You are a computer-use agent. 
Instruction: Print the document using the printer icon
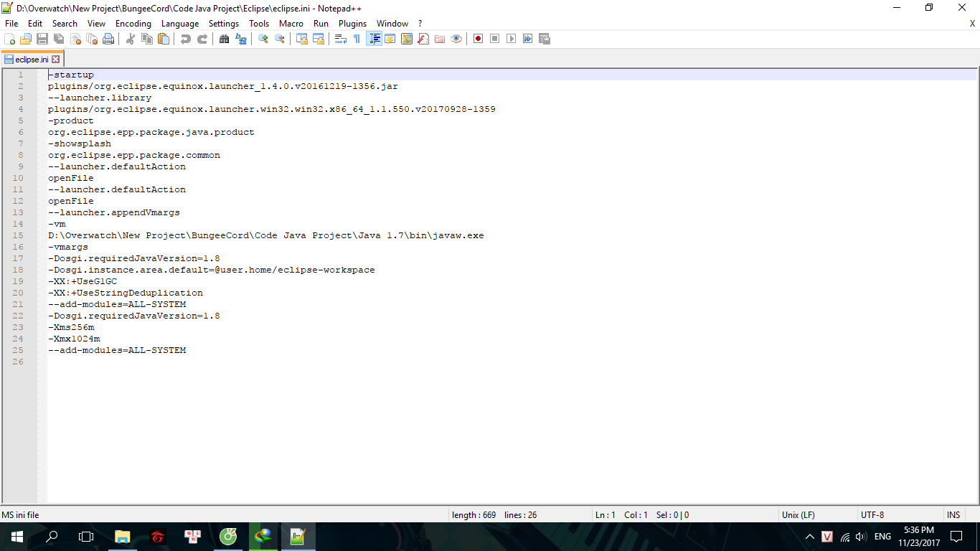point(108,39)
